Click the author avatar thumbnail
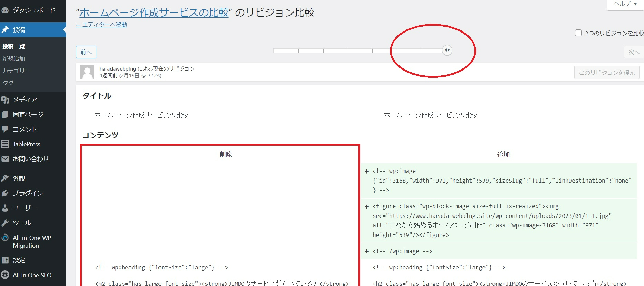The height and width of the screenshot is (286, 644). point(87,72)
